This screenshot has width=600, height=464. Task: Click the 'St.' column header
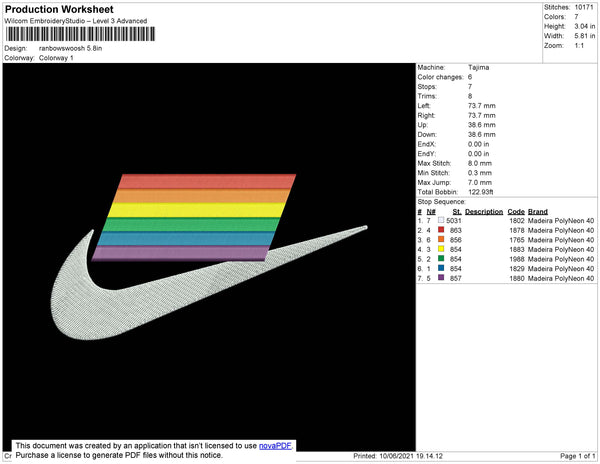tap(457, 212)
